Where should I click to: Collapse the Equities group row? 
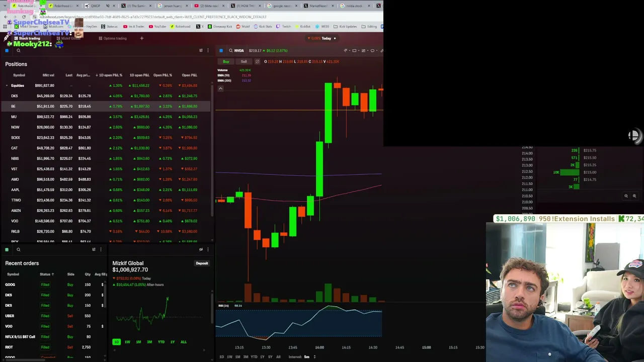click(x=7, y=85)
